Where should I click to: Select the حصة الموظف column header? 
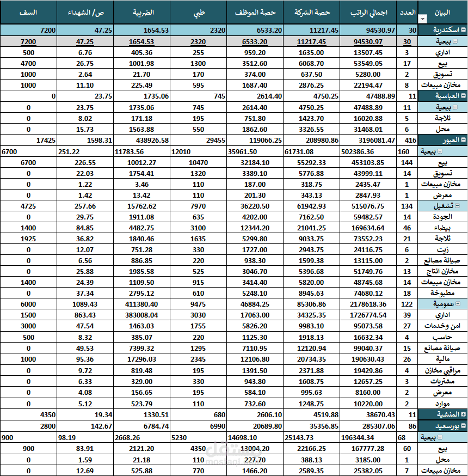(255, 12)
